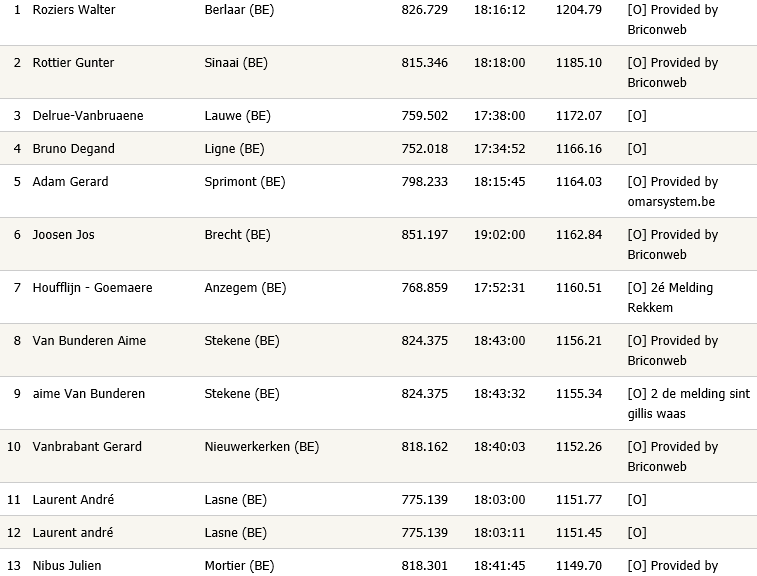The image size is (757, 576).
Task: Select Nibus Julien in the ranking
Action: [67, 566]
